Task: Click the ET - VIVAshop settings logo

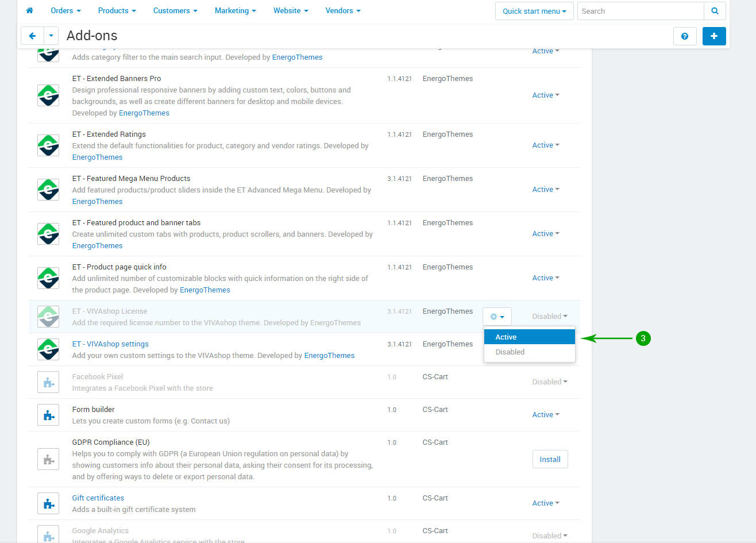Action: point(48,349)
